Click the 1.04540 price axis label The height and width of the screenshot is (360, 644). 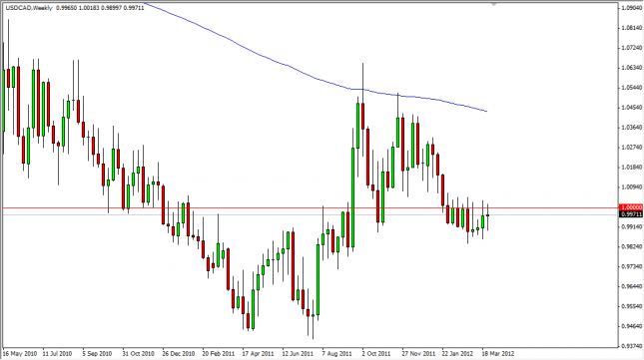click(632, 108)
